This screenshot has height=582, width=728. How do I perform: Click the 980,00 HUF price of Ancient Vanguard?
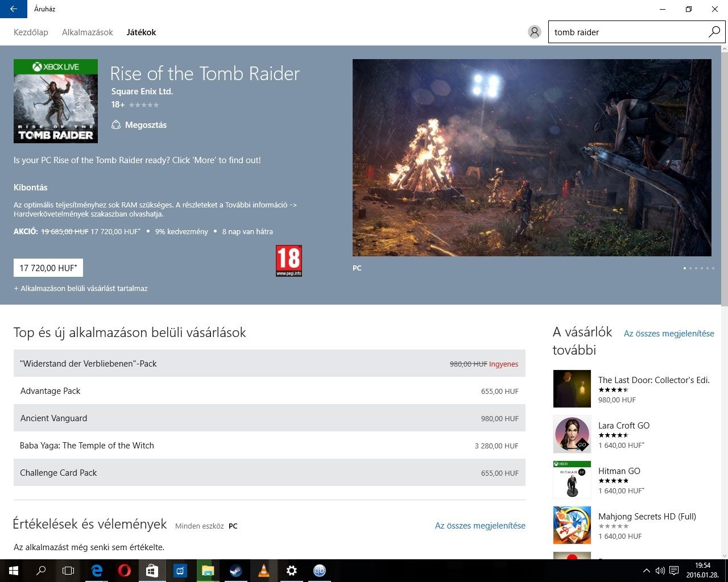click(500, 419)
